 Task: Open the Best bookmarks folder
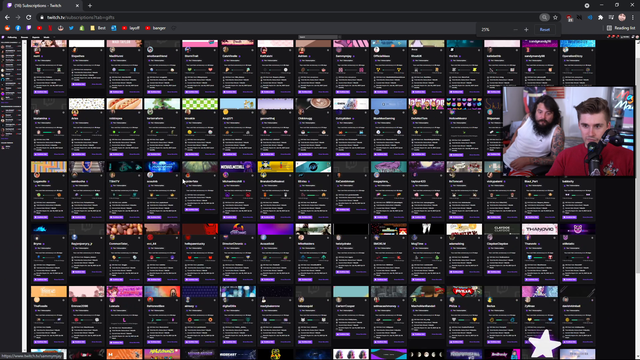(x=98, y=28)
